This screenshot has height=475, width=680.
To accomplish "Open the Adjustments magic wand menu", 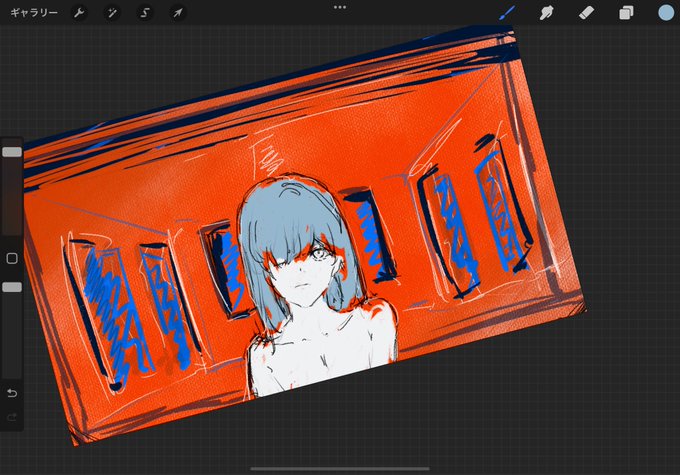I will (x=112, y=13).
